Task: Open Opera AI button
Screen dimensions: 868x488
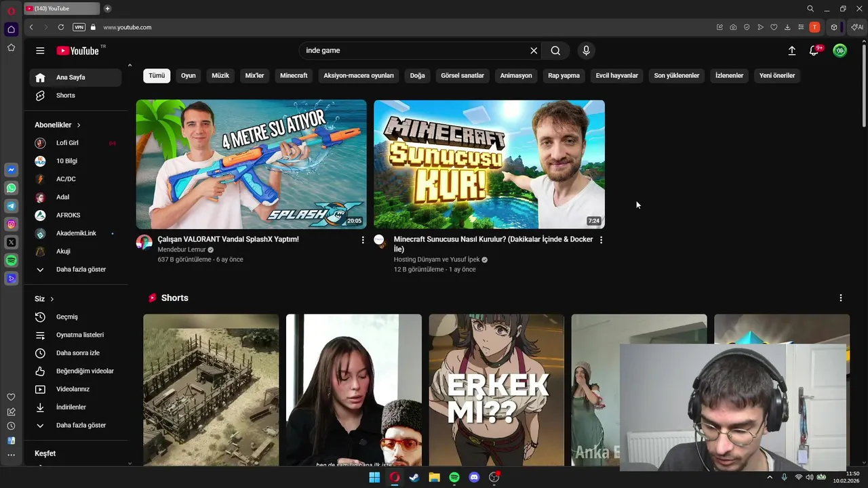Action: (858, 27)
